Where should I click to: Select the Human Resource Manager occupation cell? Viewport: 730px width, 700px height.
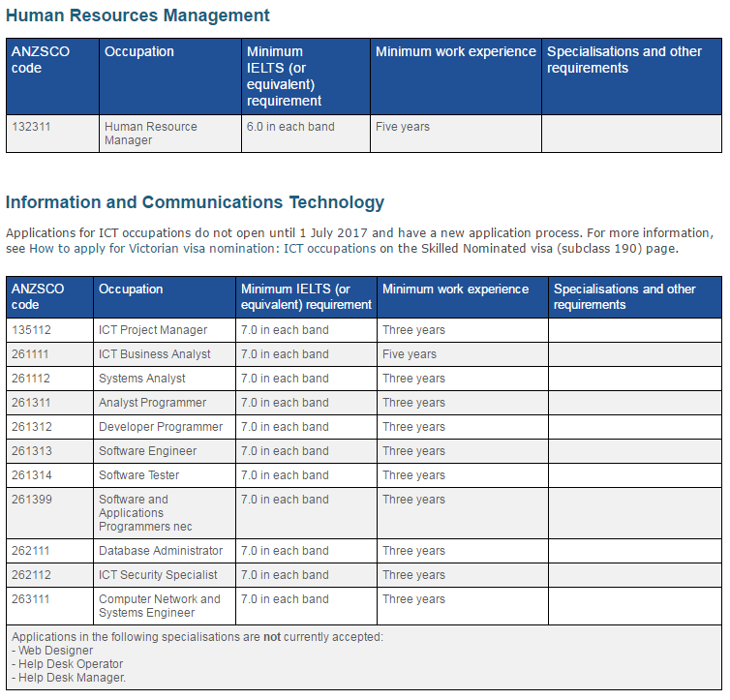(x=150, y=134)
